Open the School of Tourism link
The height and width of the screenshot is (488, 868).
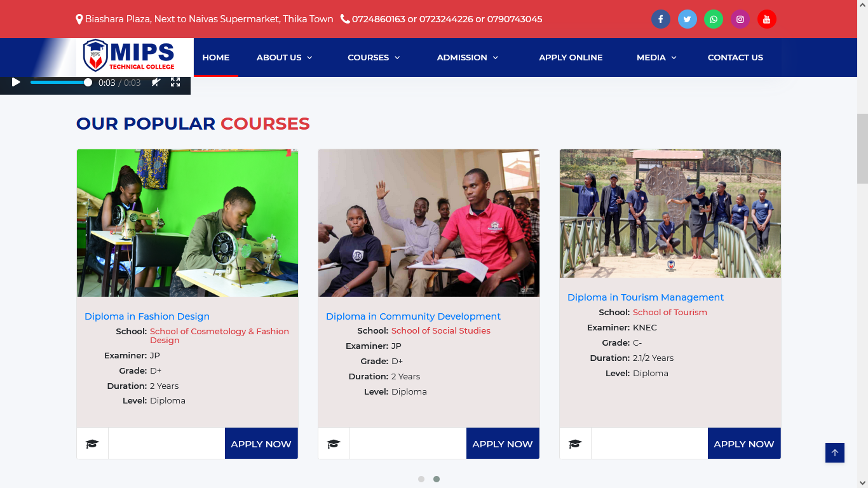tap(670, 312)
